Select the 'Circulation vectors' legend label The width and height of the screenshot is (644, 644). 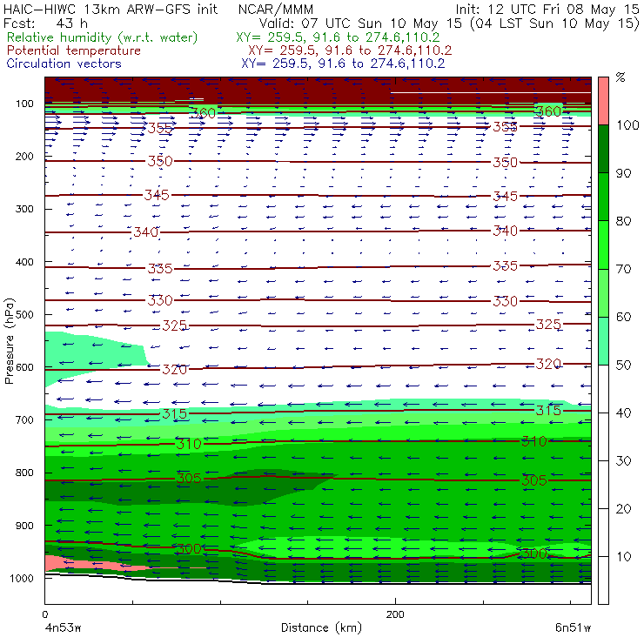[64, 64]
